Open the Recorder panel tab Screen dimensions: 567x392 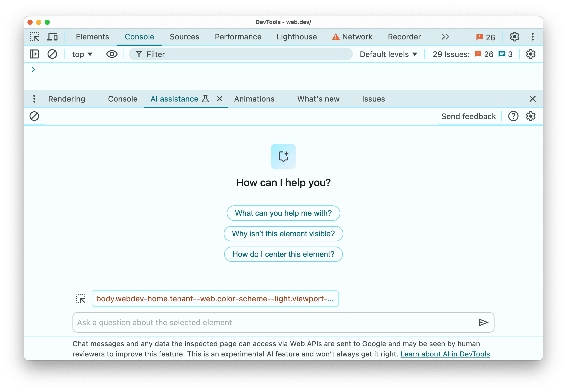pos(404,37)
